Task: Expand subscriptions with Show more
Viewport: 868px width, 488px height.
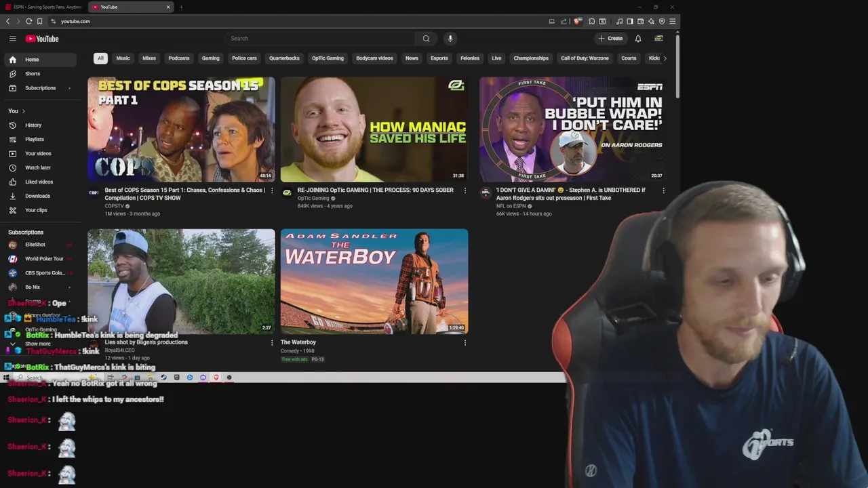Action: pyautogui.click(x=37, y=344)
